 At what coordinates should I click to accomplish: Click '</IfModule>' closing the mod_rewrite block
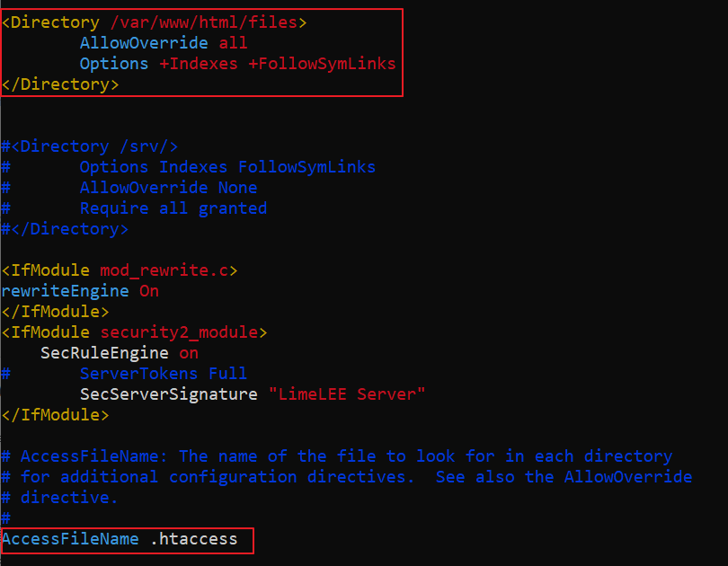click(55, 312)
